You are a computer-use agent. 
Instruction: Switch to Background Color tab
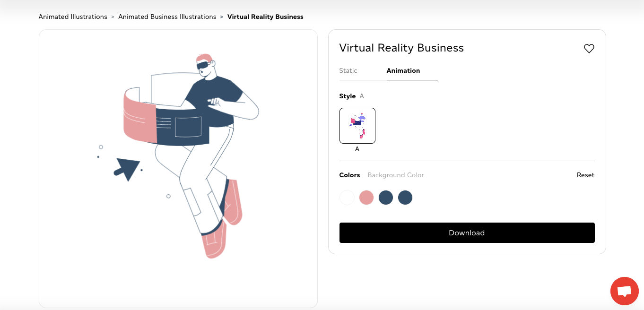[395, 175]
